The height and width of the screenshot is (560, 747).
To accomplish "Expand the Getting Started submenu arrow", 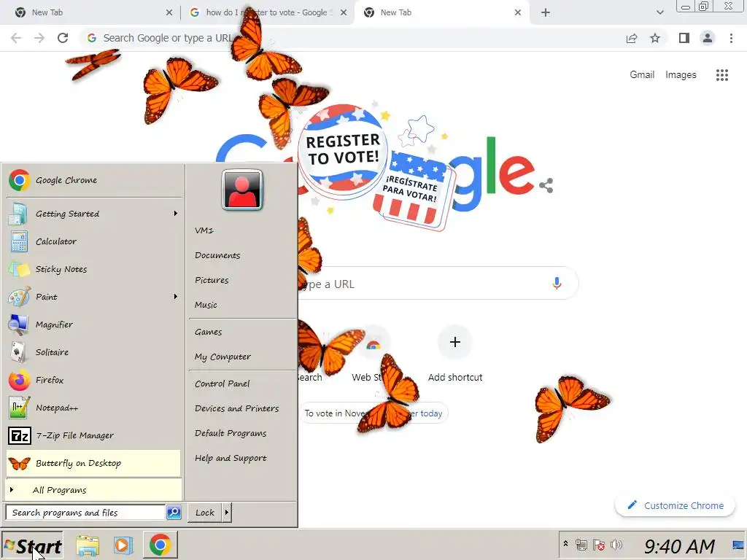I will pos(175,214).
